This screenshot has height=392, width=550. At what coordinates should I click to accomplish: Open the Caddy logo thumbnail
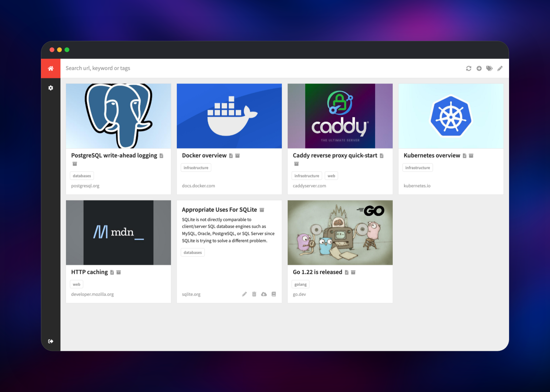(x=340, y=116)
